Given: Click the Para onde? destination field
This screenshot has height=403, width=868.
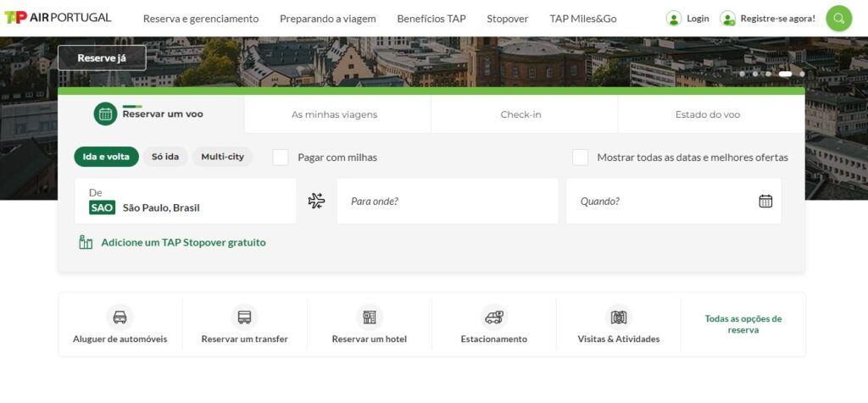Looking at the screenshot, I should click(x=447, y=201).
